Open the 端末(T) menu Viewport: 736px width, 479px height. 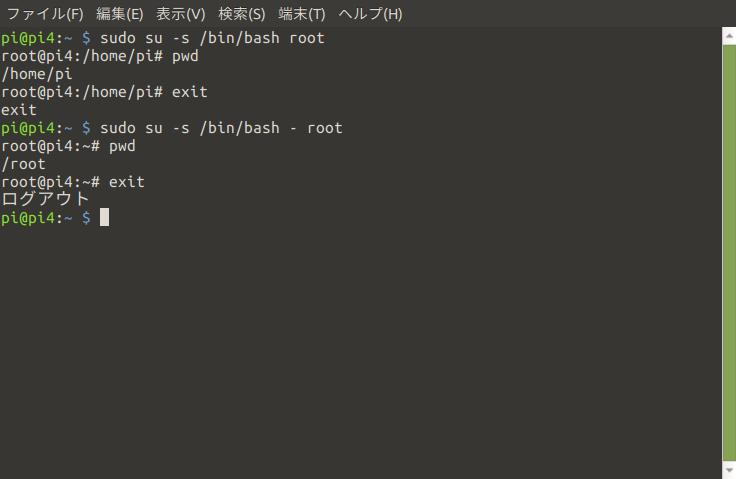301,14
